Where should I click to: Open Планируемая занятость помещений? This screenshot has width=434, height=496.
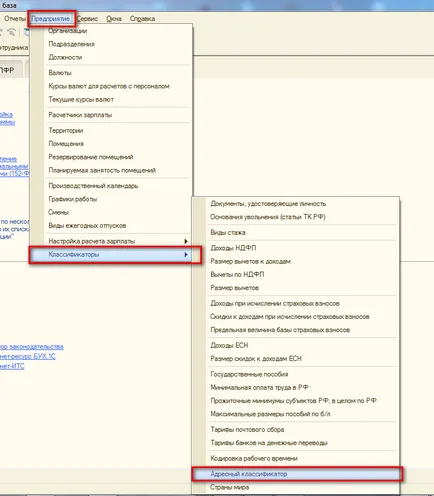click(x=102, y=170)
